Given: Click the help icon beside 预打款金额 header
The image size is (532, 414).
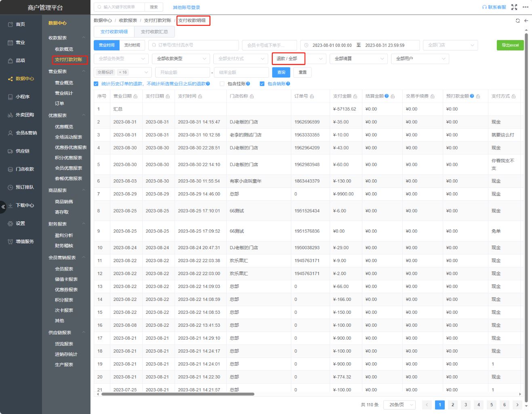Looking at the screenshot, I should [472, 96].
